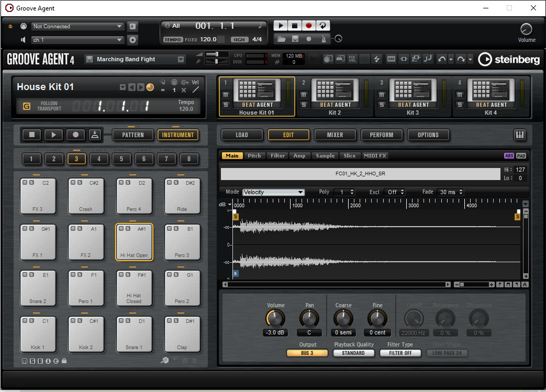Select pad group 5
The width and height of the screenshot is (546, 392).
(x=121, y=159)
